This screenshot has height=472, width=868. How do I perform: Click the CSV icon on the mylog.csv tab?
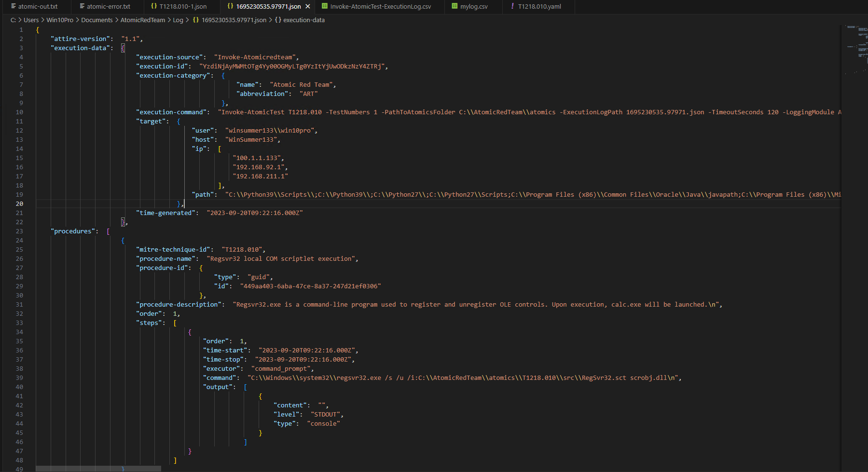(x=455, y=6)
